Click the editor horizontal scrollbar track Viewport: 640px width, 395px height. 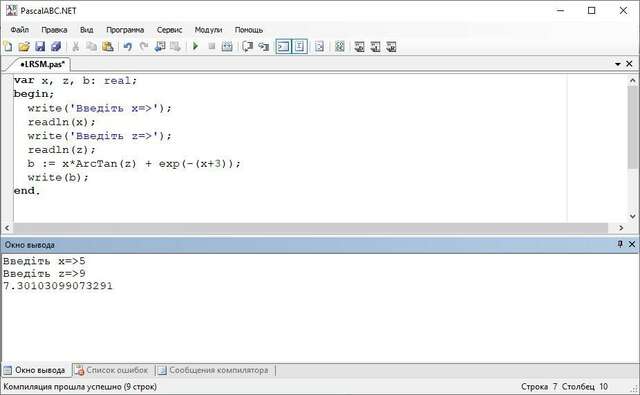click(311, 228)
